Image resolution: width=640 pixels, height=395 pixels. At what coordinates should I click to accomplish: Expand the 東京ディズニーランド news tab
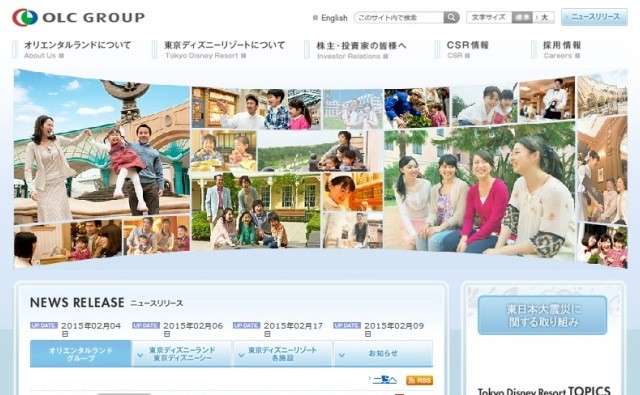182,354
